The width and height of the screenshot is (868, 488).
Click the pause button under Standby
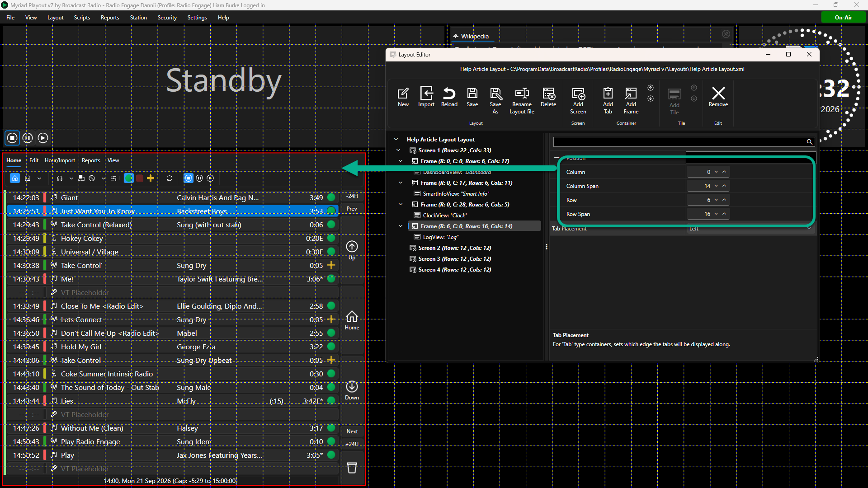pyautogui.click(x=28, y=138)
